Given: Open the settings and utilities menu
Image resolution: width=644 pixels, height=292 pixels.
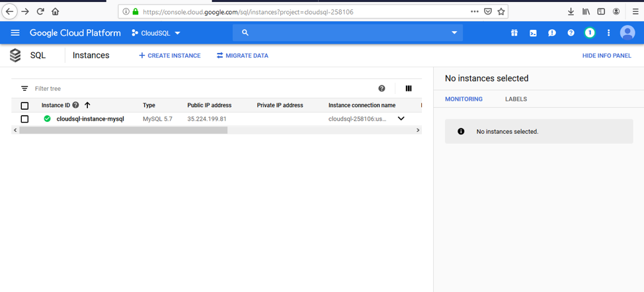Looking at the screenshot, I should (609, 33).
